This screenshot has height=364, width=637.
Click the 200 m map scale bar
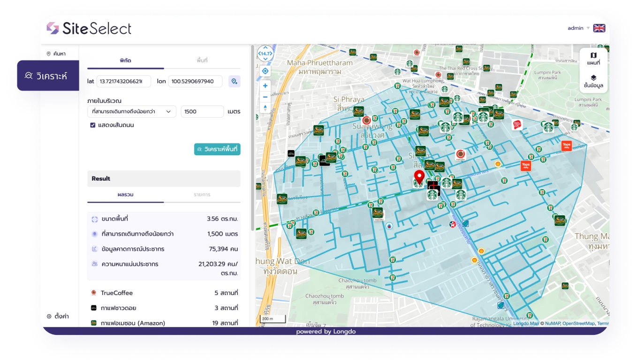point(273,319)
